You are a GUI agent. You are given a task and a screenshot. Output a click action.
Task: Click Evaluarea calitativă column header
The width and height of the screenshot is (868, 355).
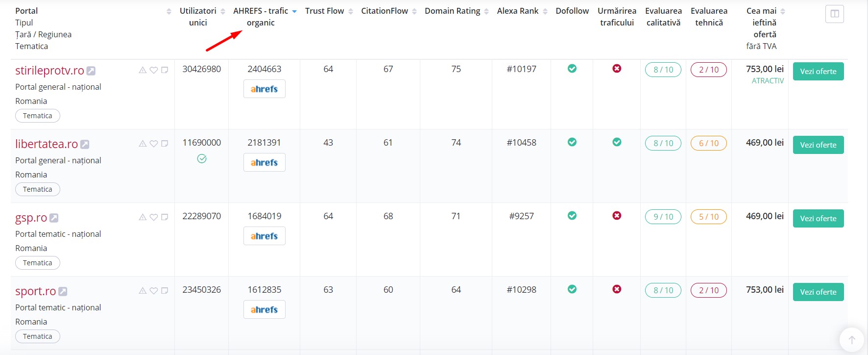tap(663, 17)
